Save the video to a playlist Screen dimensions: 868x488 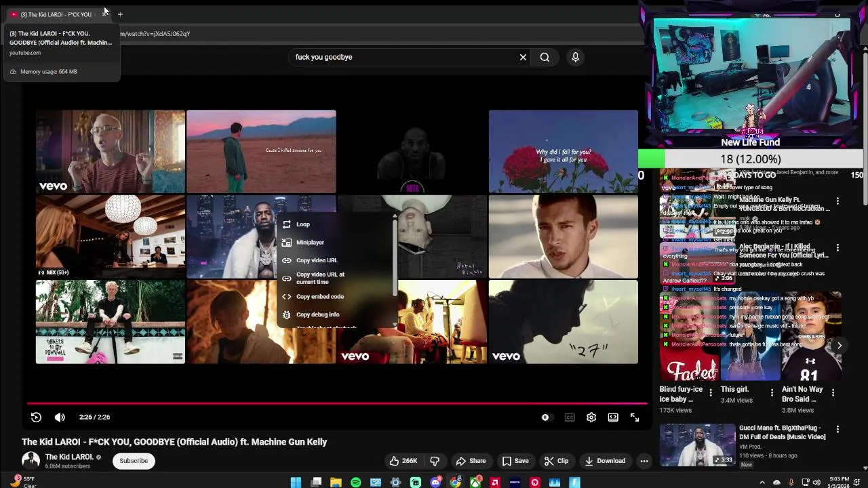(515, 461)
